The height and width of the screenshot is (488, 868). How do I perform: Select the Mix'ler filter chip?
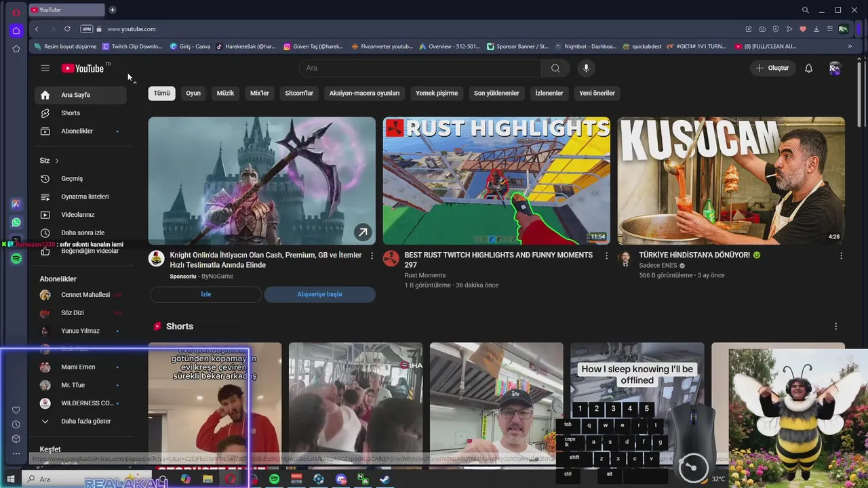point(260,93)
